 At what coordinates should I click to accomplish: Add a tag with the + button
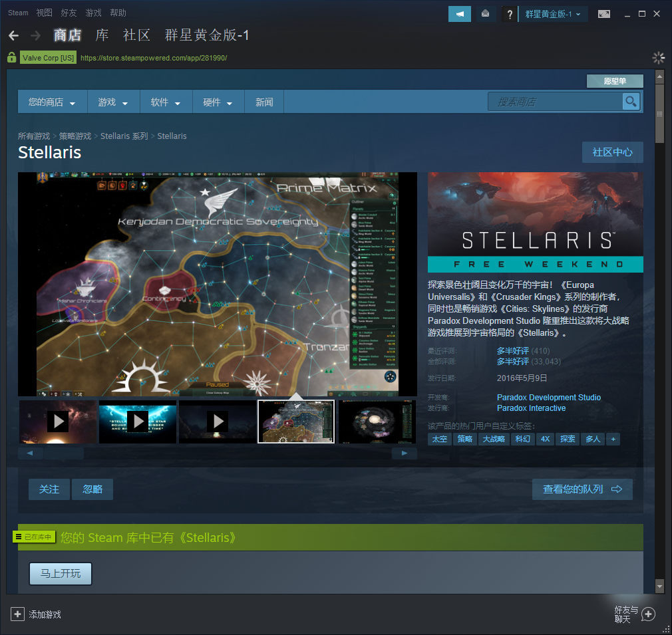coord(613,439)
